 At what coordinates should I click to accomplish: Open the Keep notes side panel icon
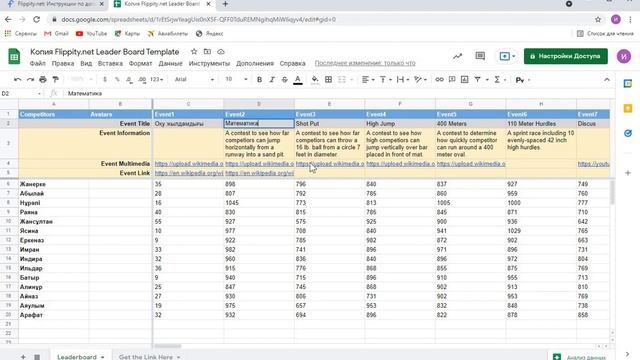click(628, 108)
